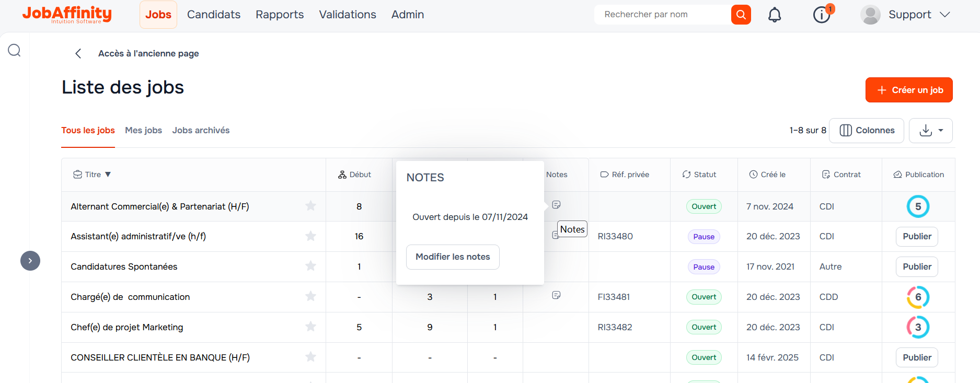Sort by Contrat column header

(x=841, y=175)
